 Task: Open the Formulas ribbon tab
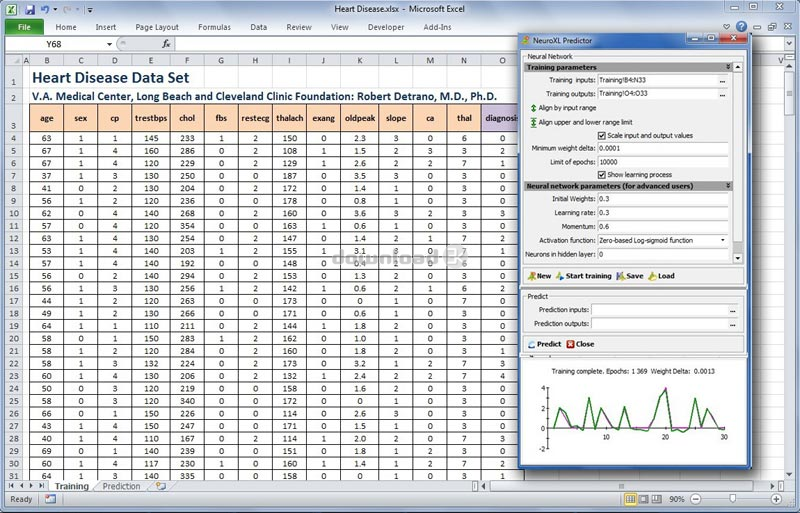pos(214,27)
